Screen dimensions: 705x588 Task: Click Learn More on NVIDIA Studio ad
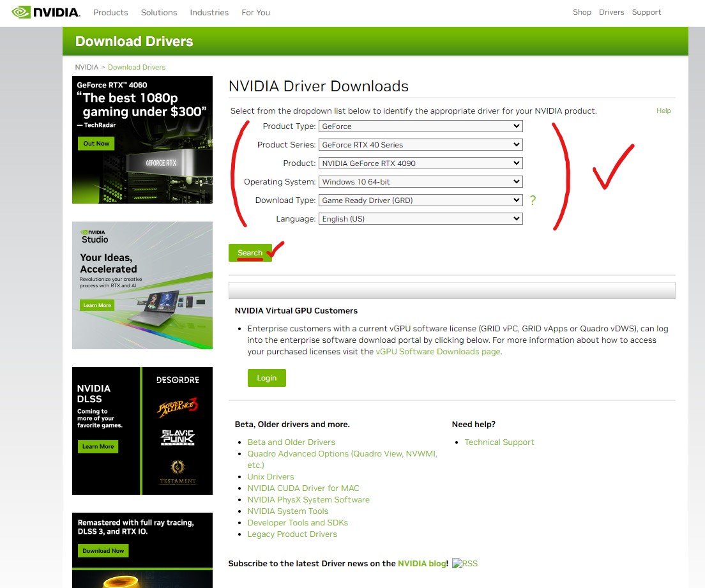click(97, 305)
